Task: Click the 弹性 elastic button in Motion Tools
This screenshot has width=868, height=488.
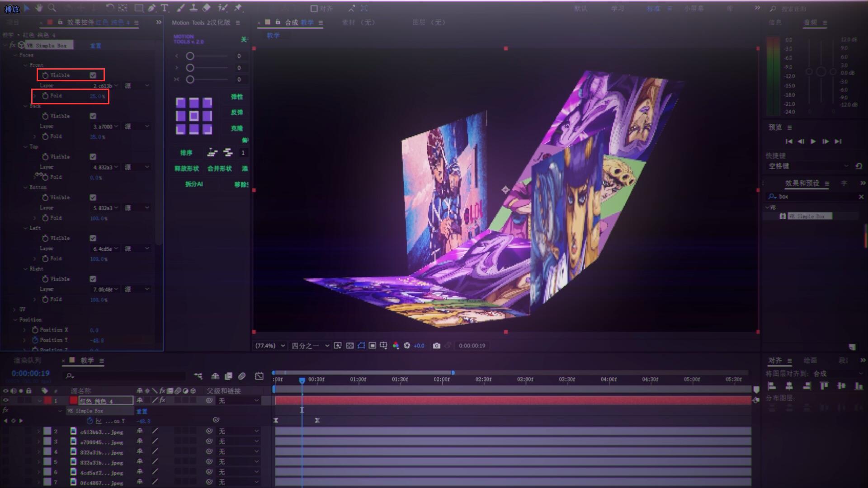Action: coord(237,97)
